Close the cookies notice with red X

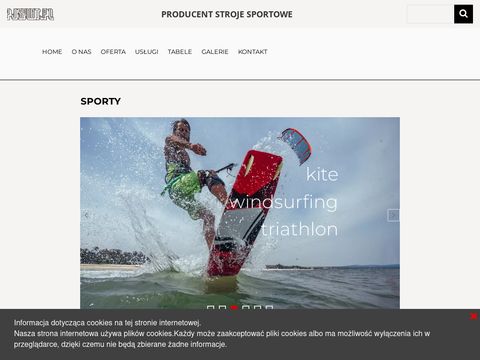(x=473, y=316)
